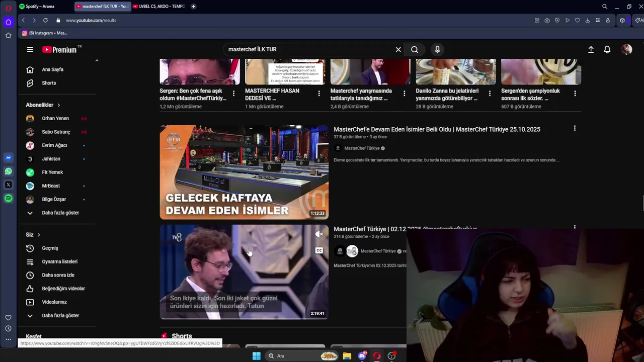644x362 pixels.
Task: Start voice search with the microphone icon
Action: click(437, 49)
